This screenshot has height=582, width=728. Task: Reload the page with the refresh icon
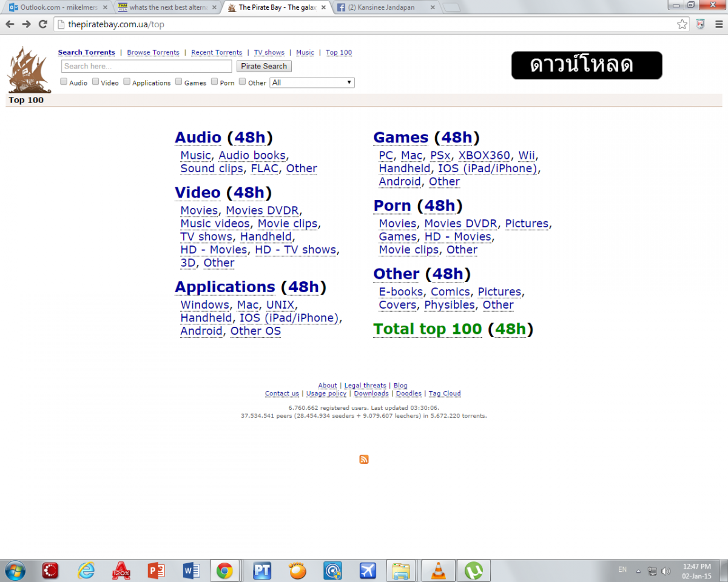pyautogui.click(x=42, y=24)
